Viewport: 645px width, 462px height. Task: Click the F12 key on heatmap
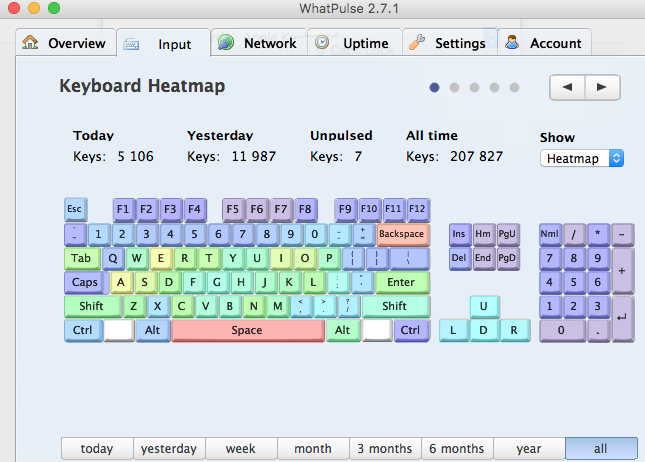point(418,210)
